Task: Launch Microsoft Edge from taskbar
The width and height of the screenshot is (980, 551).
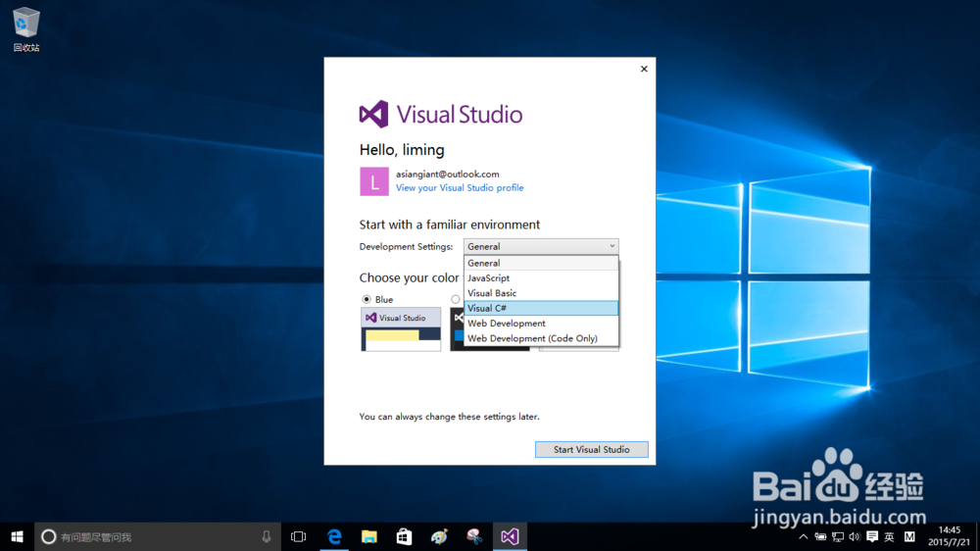Action: point(334,536)
